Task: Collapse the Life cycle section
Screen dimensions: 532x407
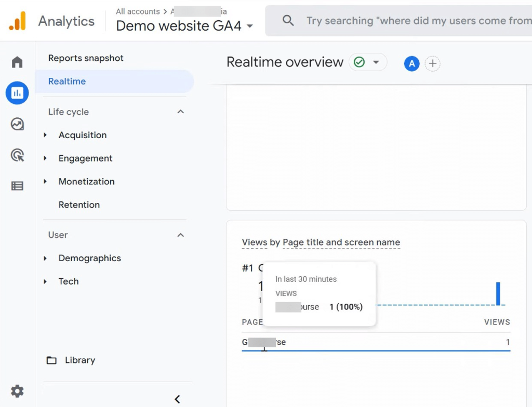Action: 180,112
